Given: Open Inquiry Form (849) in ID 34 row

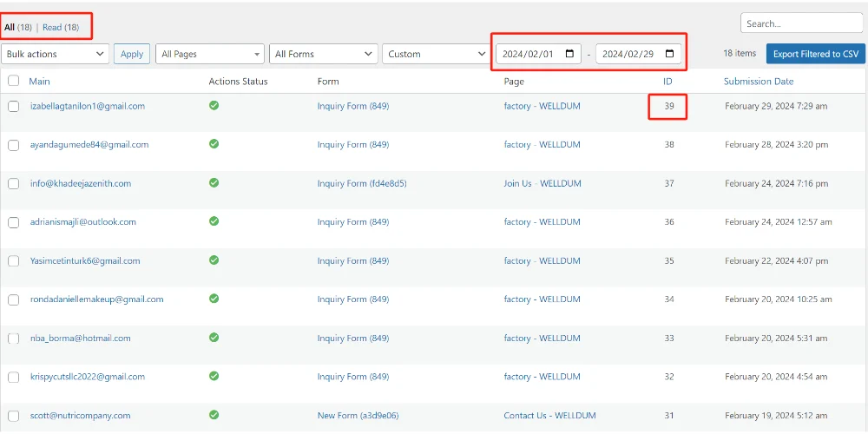Looking at the screenshot, I should (x=353, y=299).
